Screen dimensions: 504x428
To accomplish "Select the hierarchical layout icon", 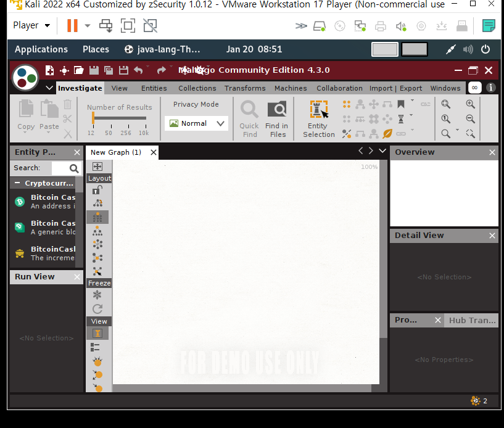I will pos(97,231).
